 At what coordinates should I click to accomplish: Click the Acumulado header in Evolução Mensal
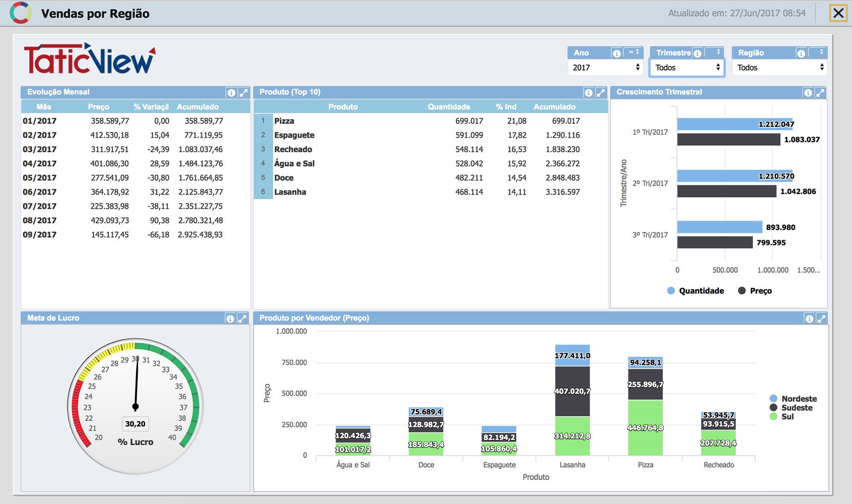click(198, 107)
